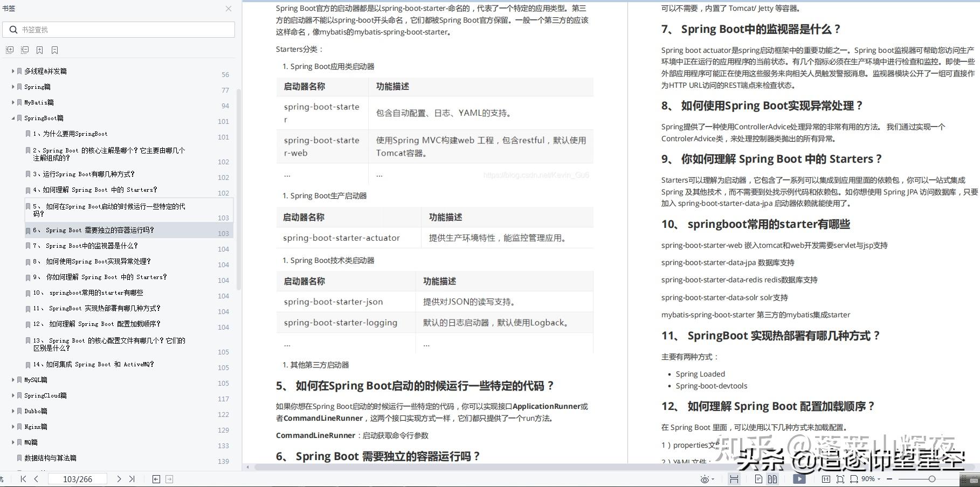The height and width of the screenshot is (487, 980).
Task: Expand the MySQL篇 bookmark section
Action: [x=13, y=379]
